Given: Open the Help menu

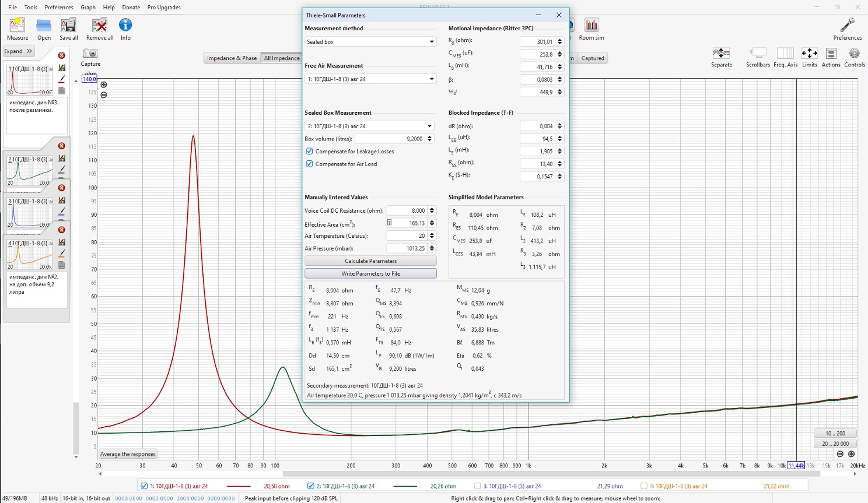Looking at the screenshot, I should click(x=108, y=8).
